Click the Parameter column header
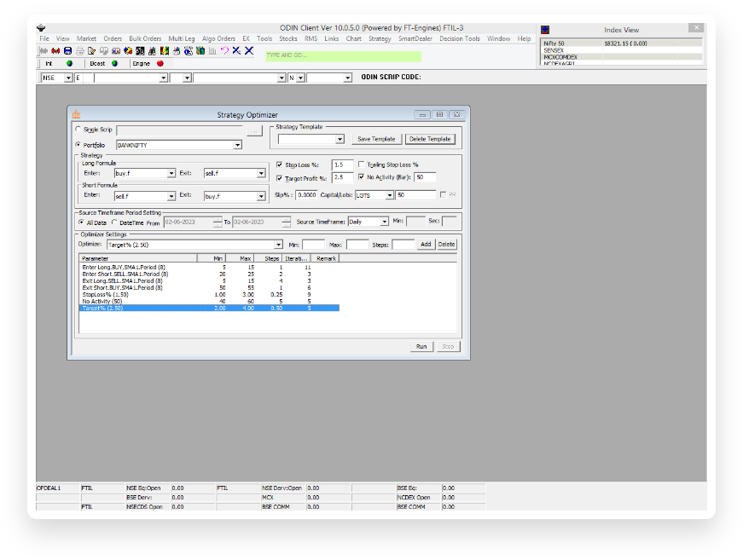Image resolution: width=743 pixels, height=560 pixels. pos(138,258)
